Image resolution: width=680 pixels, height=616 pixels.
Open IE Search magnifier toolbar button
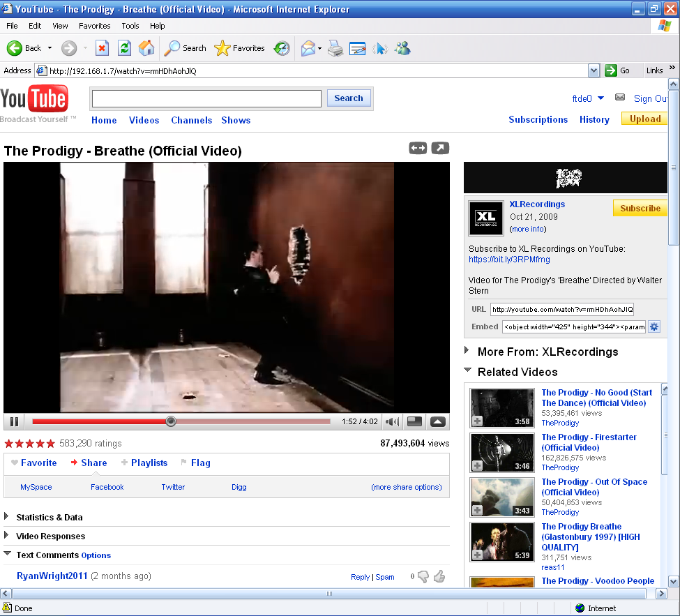(185, 48)
